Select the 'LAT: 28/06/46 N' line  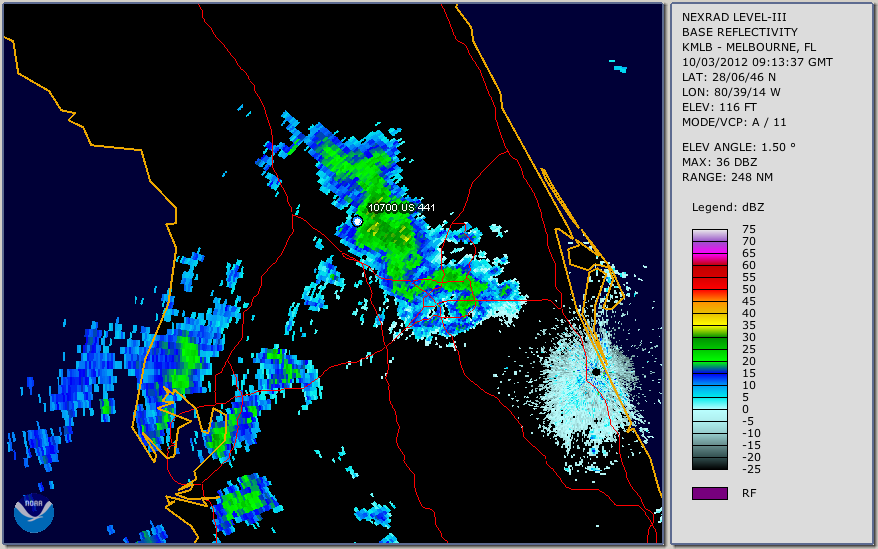728,77
